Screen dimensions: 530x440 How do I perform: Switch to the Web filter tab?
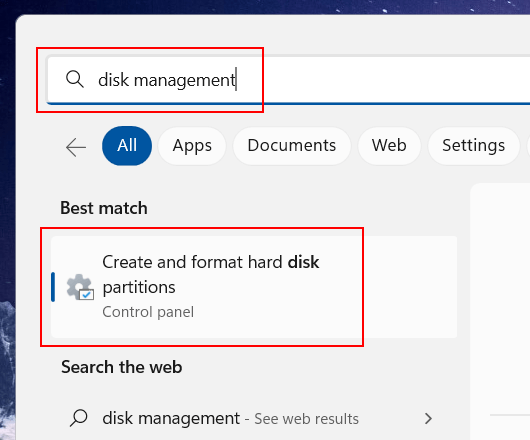[x=389, y=146]
